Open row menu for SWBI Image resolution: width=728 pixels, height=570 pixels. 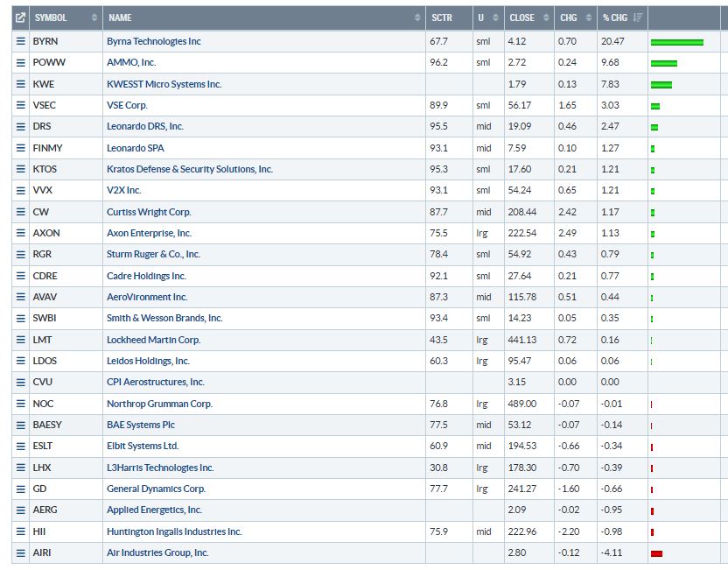20,318
